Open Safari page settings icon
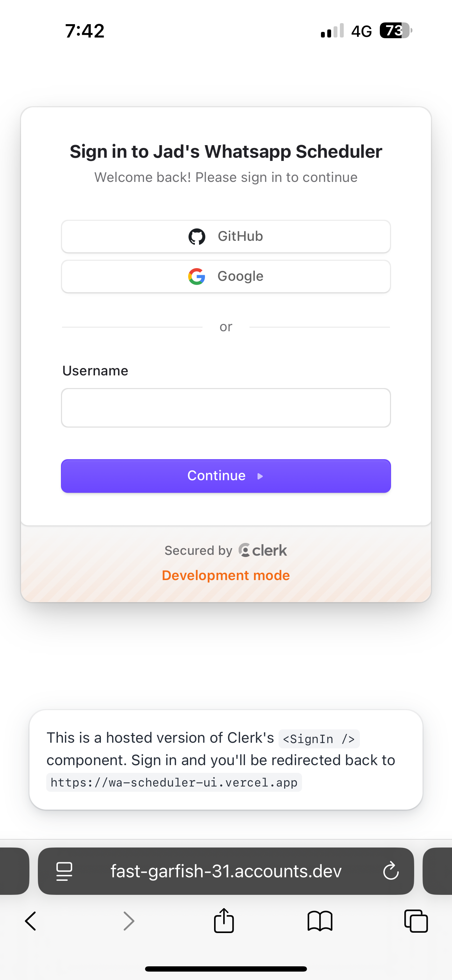The image size is (452, 980). 64,871
